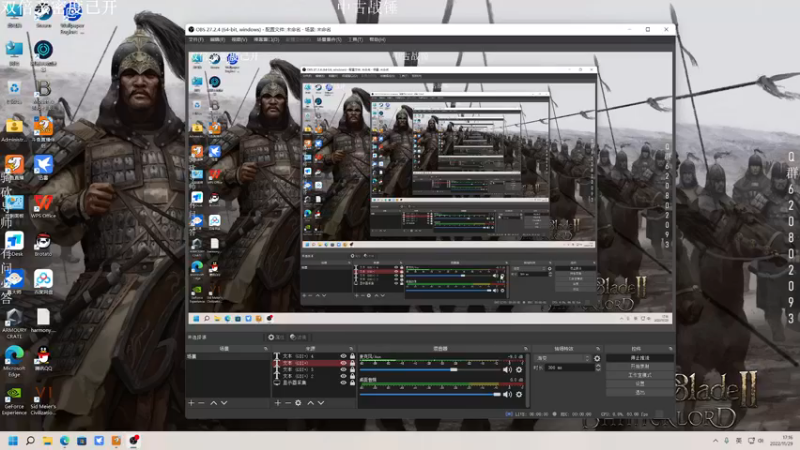
Task: Pop out the Audio Mixer (混音器) dock
Action: tap(526, 349)
